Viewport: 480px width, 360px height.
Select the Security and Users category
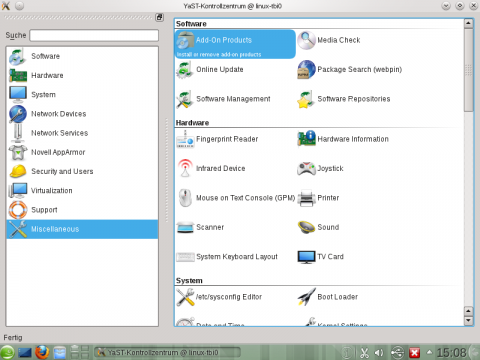[82, 172]
